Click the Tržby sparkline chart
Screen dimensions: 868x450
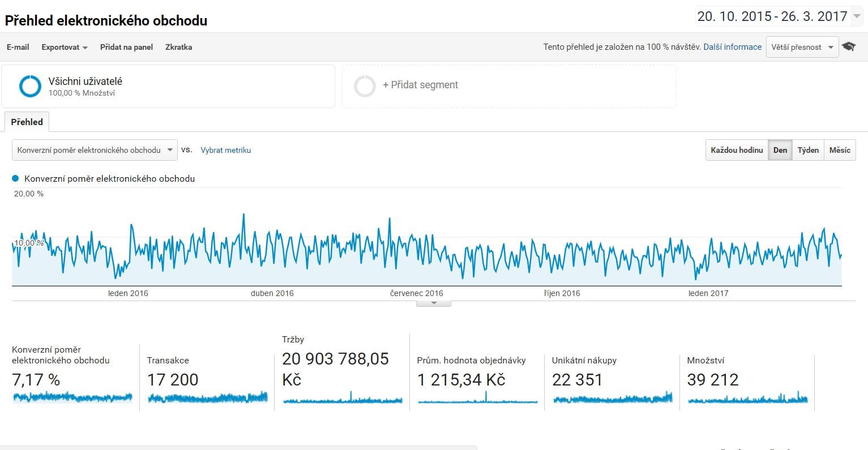point(342,399)
